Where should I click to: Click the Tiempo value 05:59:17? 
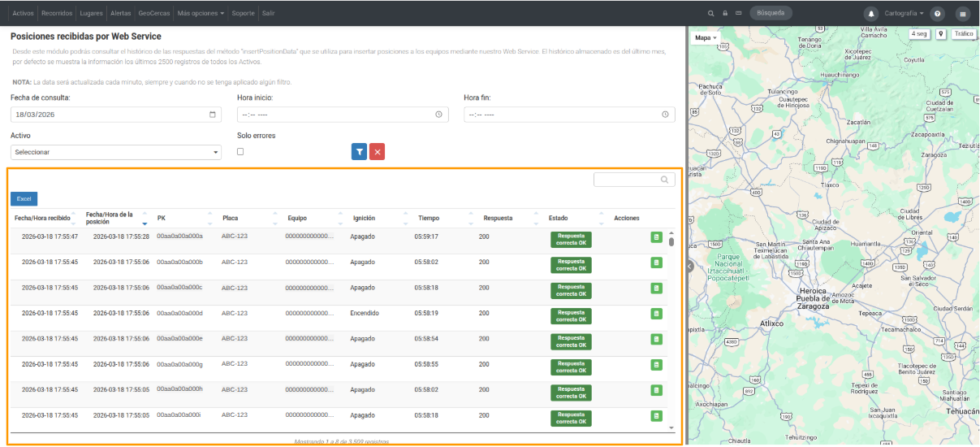pos(426,237)
